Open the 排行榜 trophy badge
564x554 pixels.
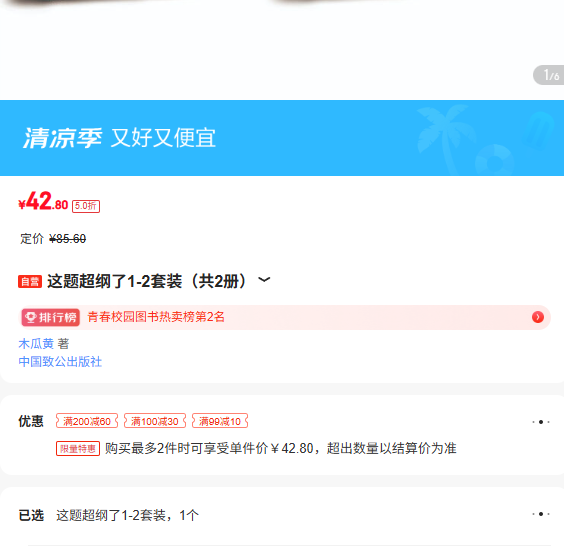tap(50, 317)
